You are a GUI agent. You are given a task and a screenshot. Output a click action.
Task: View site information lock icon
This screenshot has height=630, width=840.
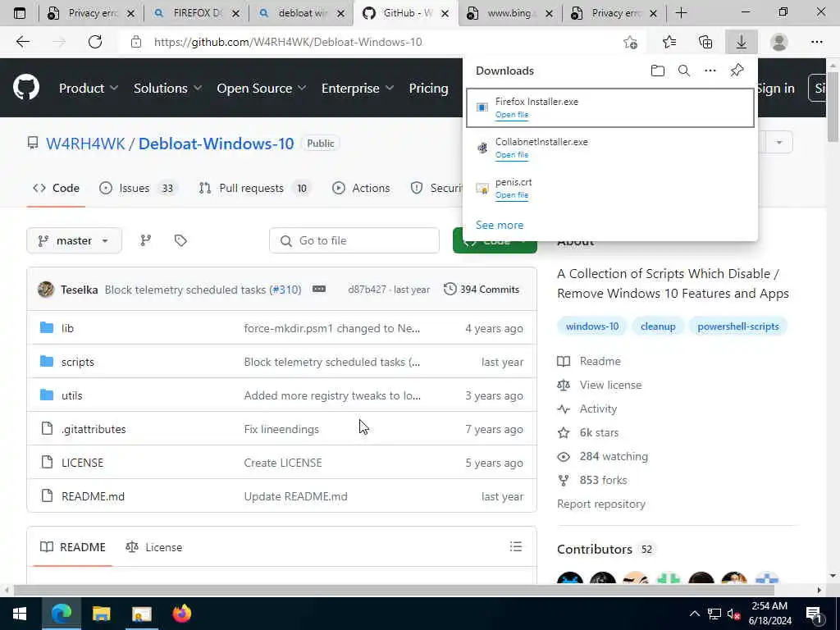pos(136,42)
